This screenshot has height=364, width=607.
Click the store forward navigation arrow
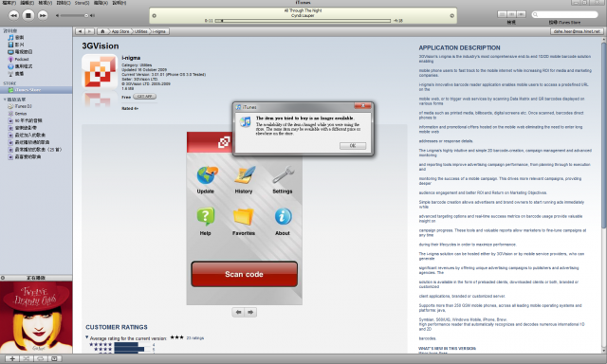[x=89, y=31]
